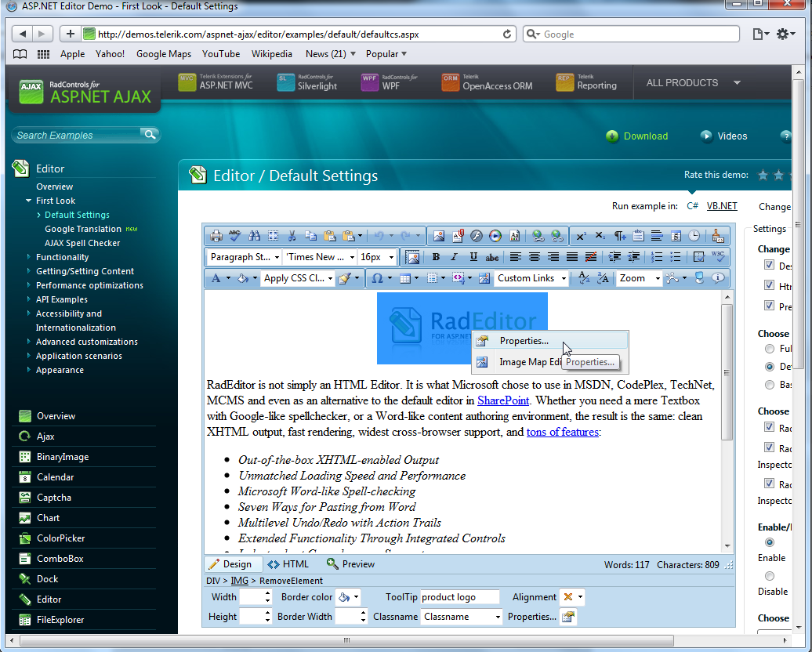The image size is (812, 652).
Task: Open the Flash Manager tool
Action: point(477,236)
